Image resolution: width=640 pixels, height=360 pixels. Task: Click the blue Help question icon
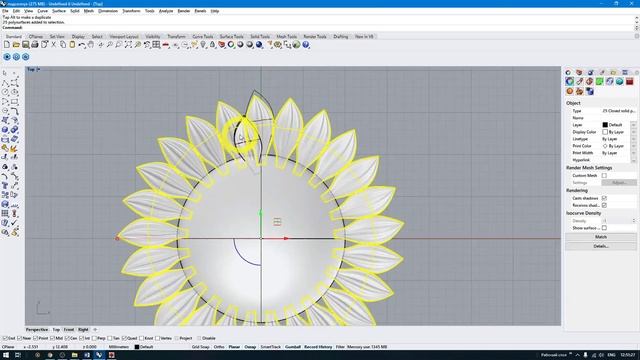306,45
